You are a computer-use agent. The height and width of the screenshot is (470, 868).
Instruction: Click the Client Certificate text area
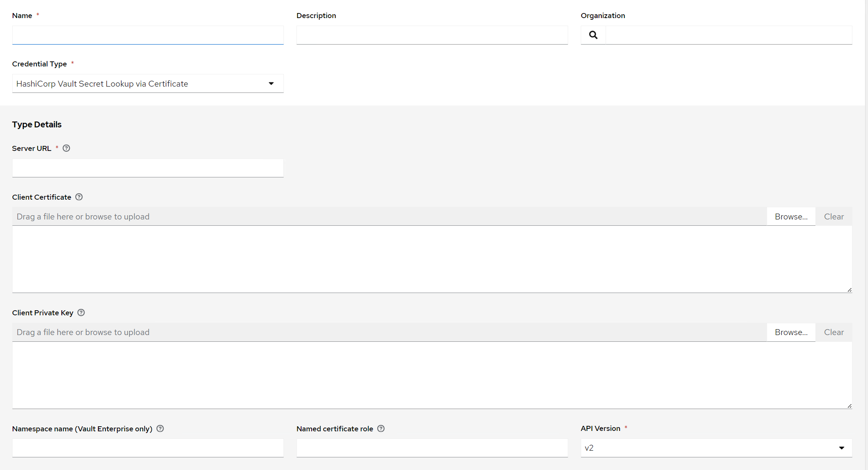(432, 259)
